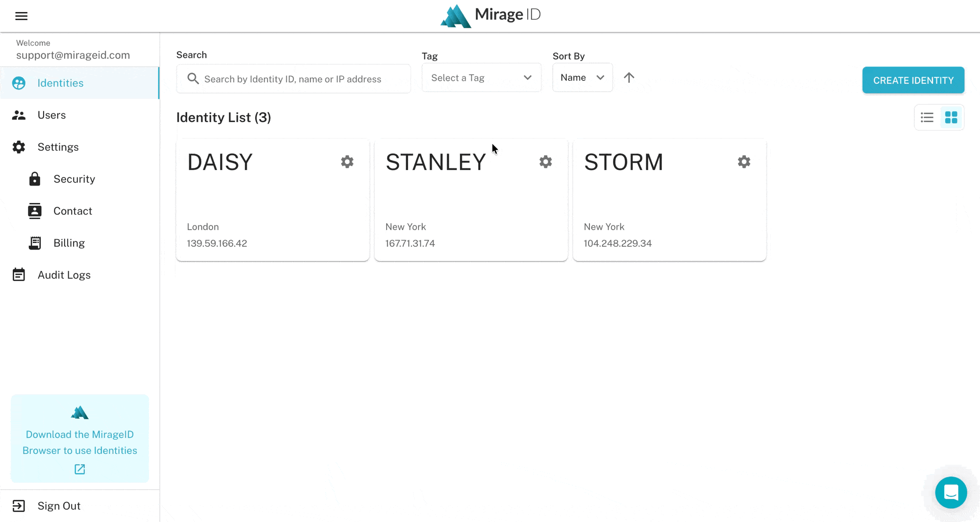
Task: Open STANLEY identity settings gear
Action: point(545,162)
